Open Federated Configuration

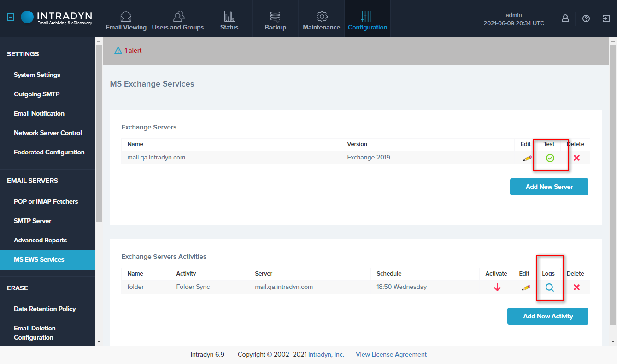[49, 152]
